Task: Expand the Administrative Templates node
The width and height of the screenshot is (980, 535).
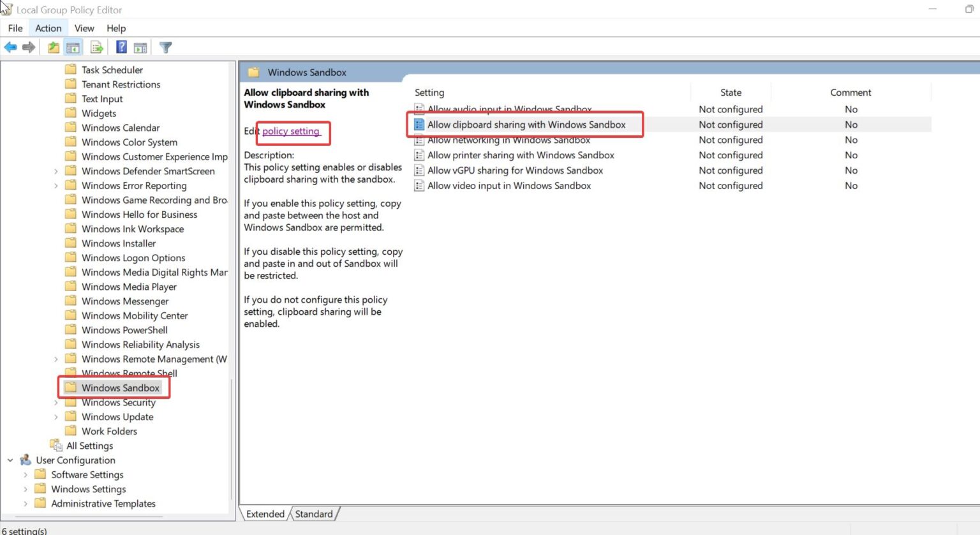Action: (25, 503)
